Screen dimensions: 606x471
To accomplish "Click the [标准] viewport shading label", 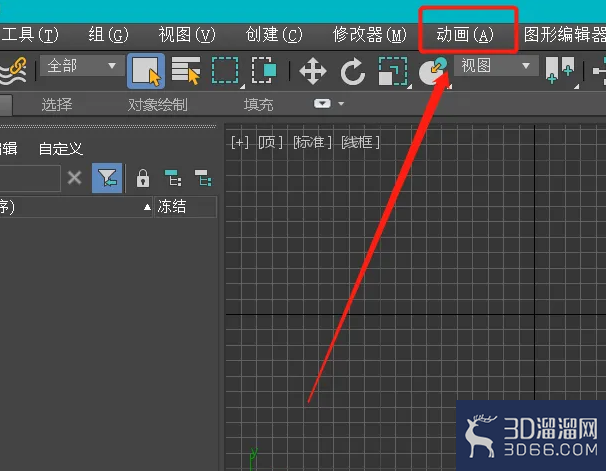I will 312,143.
